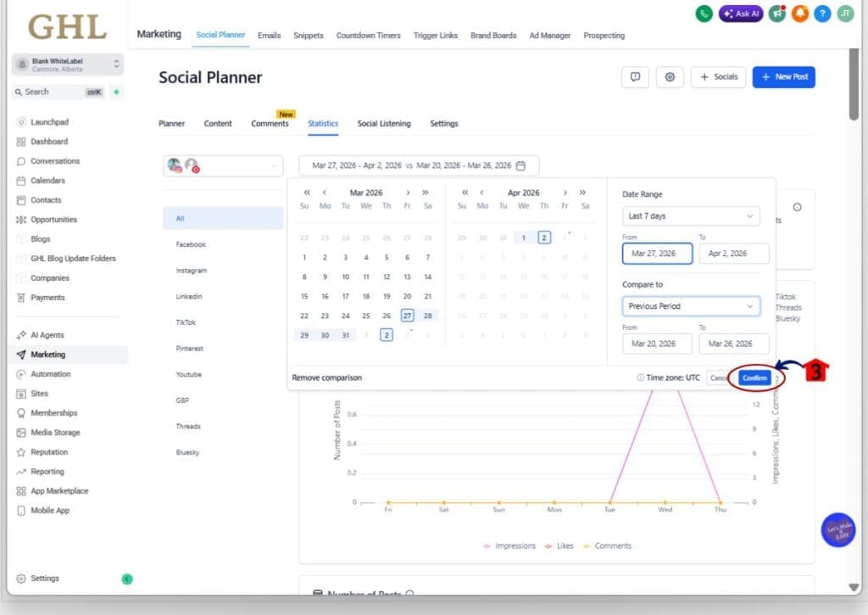868x615 pixels.
Task: Open the blue help question mark icon
Action: pyautogui.click(x=822, y=14)
